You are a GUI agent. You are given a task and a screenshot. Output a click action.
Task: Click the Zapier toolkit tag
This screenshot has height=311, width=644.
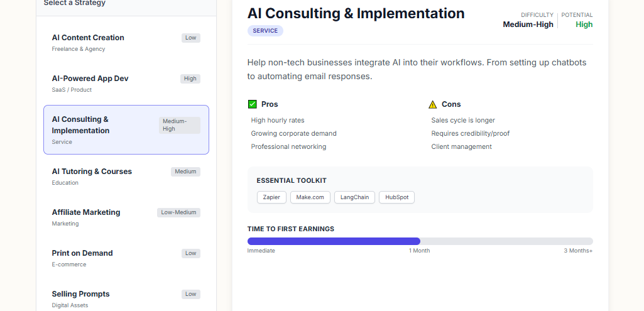coord(271,197)
